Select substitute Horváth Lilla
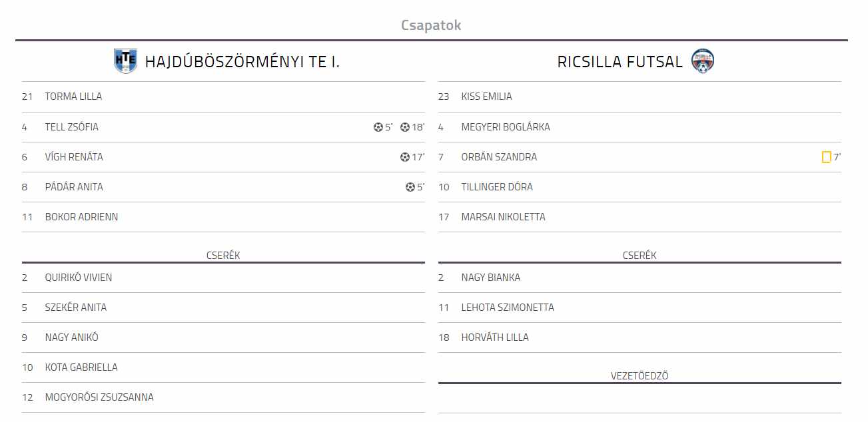 point(495,337)
